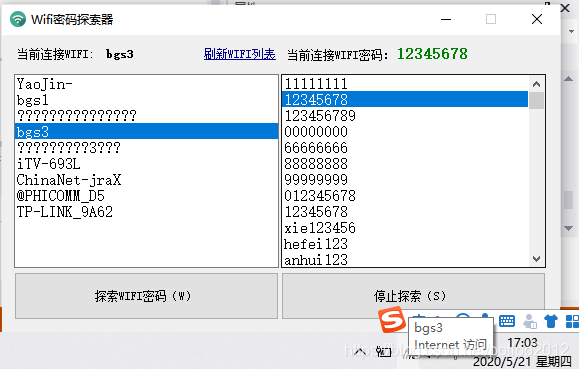This screenshot has height=369, width=579.
Task: Open the Sogou input method S icon
Action: pyautogui.click(x=391, y=320)
